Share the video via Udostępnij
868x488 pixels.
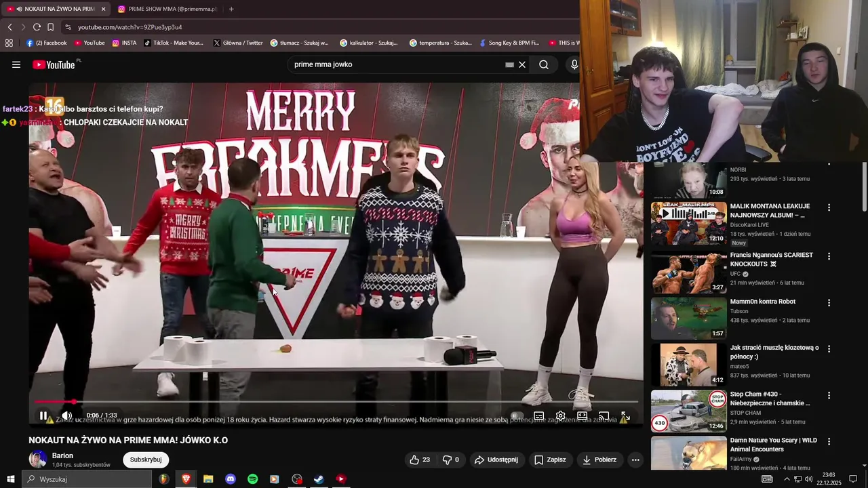click(x=496, y=460)
